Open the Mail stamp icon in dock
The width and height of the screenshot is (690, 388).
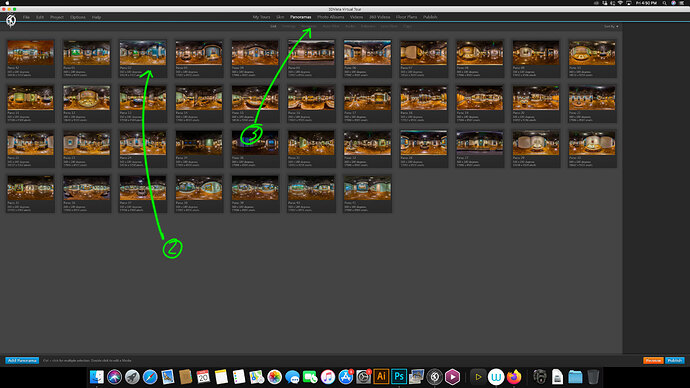click(168, 377)
